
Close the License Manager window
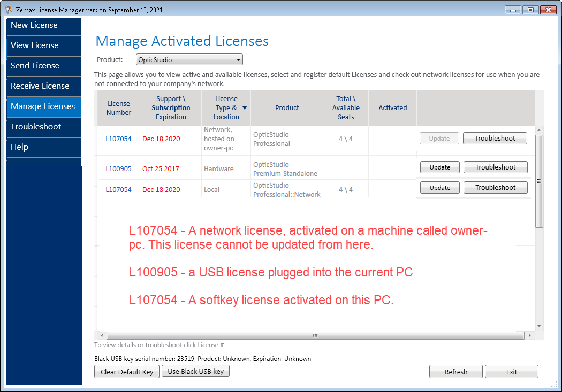[x=548, y=10]
